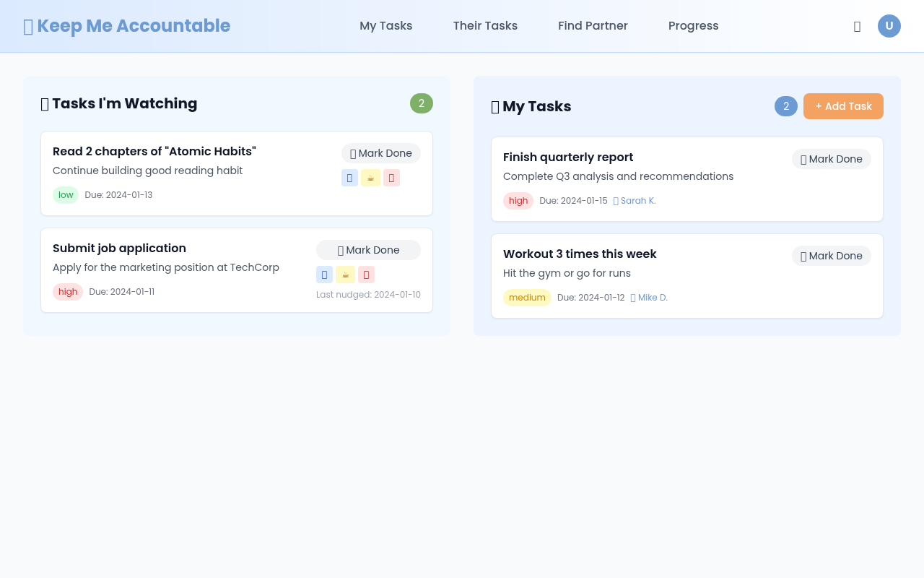Click the yellow encourage icon on job application task

coord(345,275)
